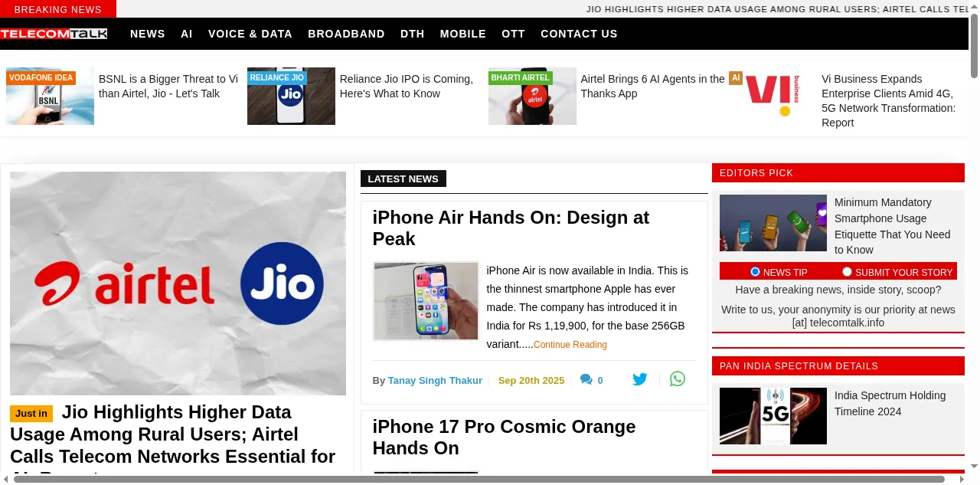Viewport: 980px width, 485px height.
Task: Open iPhone 17 Pro Cosmic Orange headline
Action: [x=504, y=437]
